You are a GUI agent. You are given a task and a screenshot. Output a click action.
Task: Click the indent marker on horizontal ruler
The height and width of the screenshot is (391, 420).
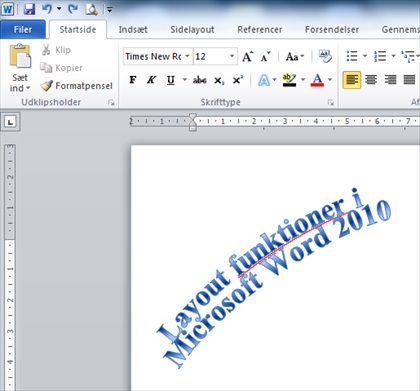[x=193, y=122]
